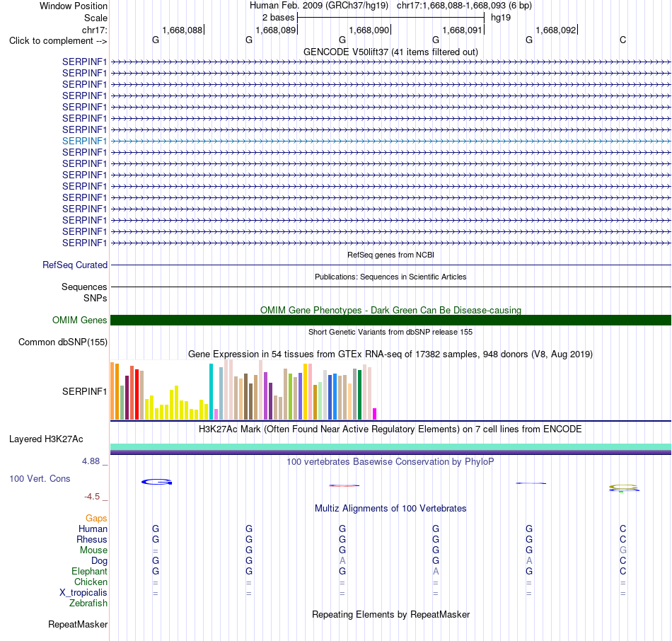672x641 pixels.
Task: Open 'Multiz Alignments of 100 Vertebrates' title
Action: pyautogui.click(x=390, y=509)
